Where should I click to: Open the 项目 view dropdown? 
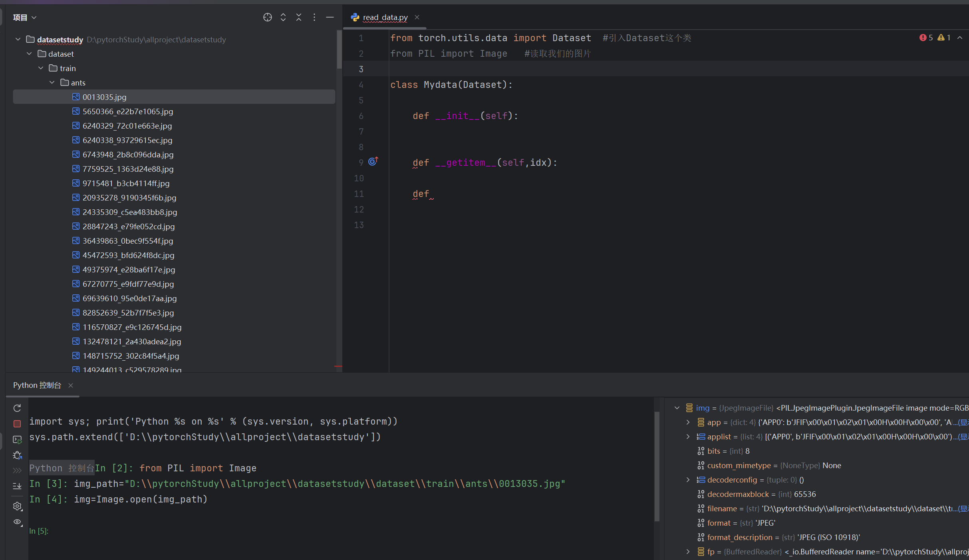[x=25, y=17]
